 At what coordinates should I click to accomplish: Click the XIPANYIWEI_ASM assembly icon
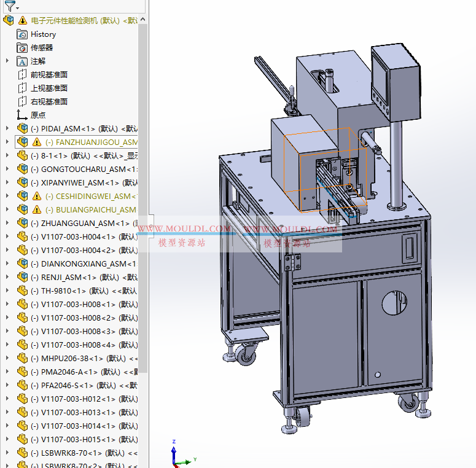coord(23,182)
